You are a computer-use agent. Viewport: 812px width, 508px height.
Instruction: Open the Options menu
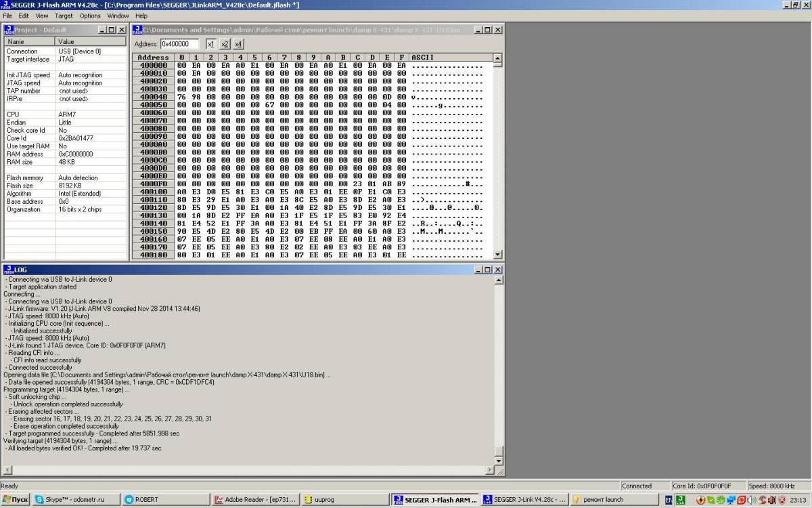[90, 16]
